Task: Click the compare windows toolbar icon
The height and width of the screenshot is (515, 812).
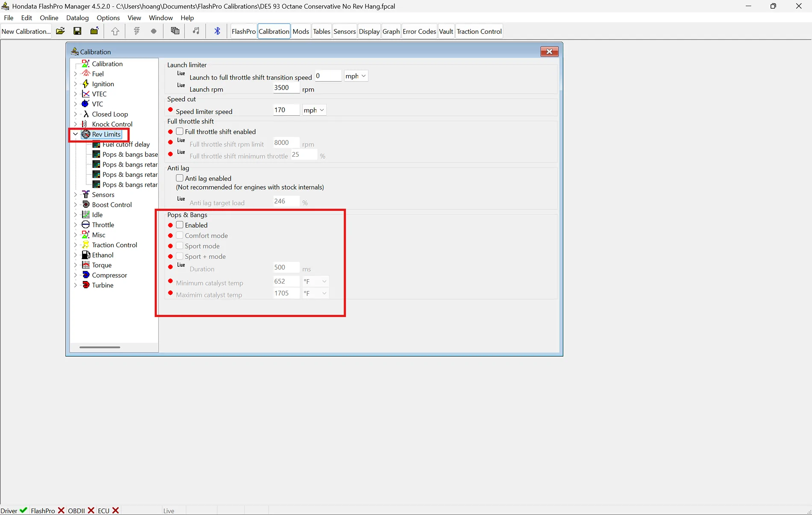Action: [x=175, y=31]
